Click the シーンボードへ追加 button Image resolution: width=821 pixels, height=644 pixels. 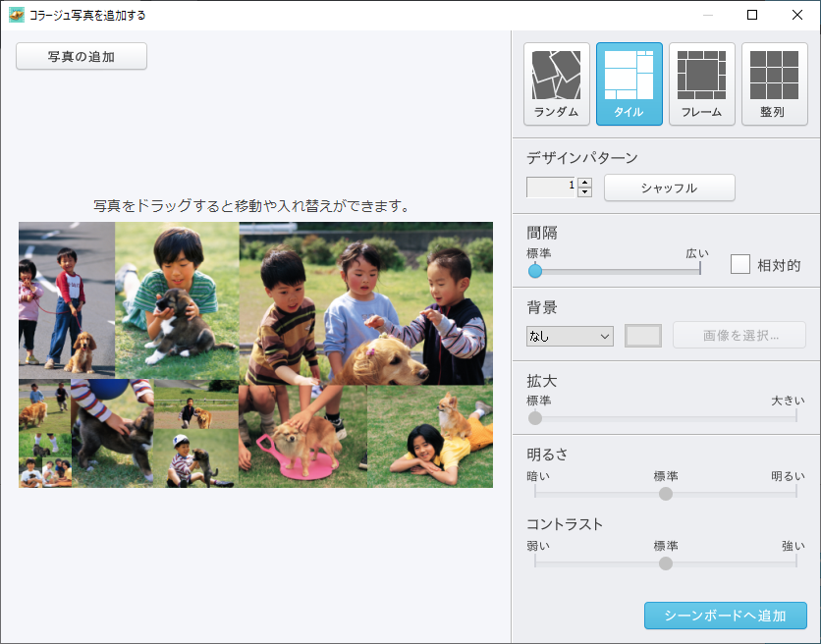point(725,616)
